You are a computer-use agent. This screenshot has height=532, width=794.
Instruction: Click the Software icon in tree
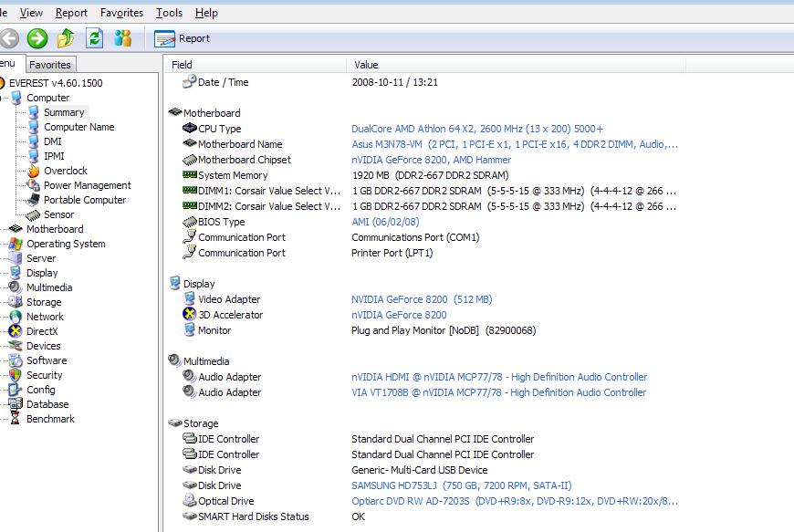16,360
